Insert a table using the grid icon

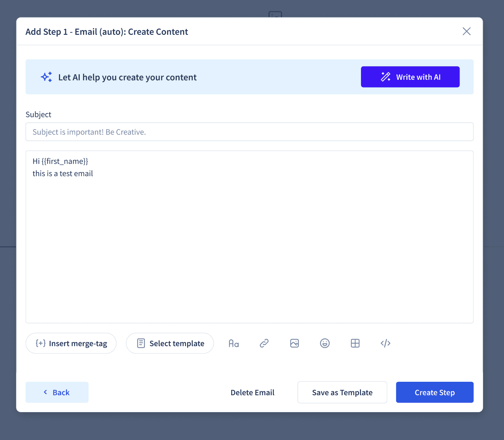coord(355,343)
